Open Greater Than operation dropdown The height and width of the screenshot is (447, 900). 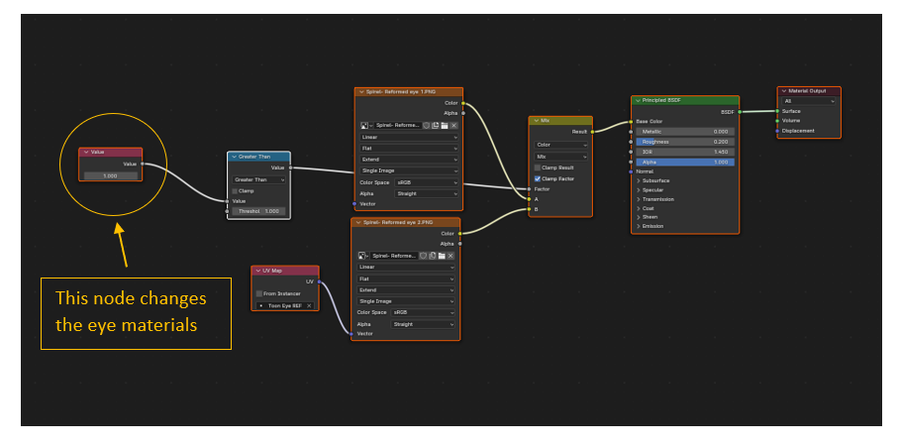click(258, 180)
